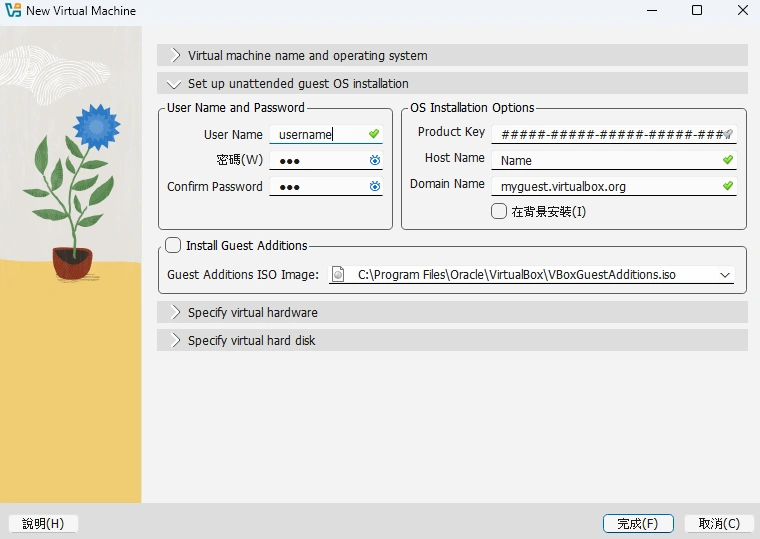Image resolution: width=760 pixels, height=539 pixels.
Task: Click the green checkmark next to Domain Name
Action: click(x=728, y=185)
